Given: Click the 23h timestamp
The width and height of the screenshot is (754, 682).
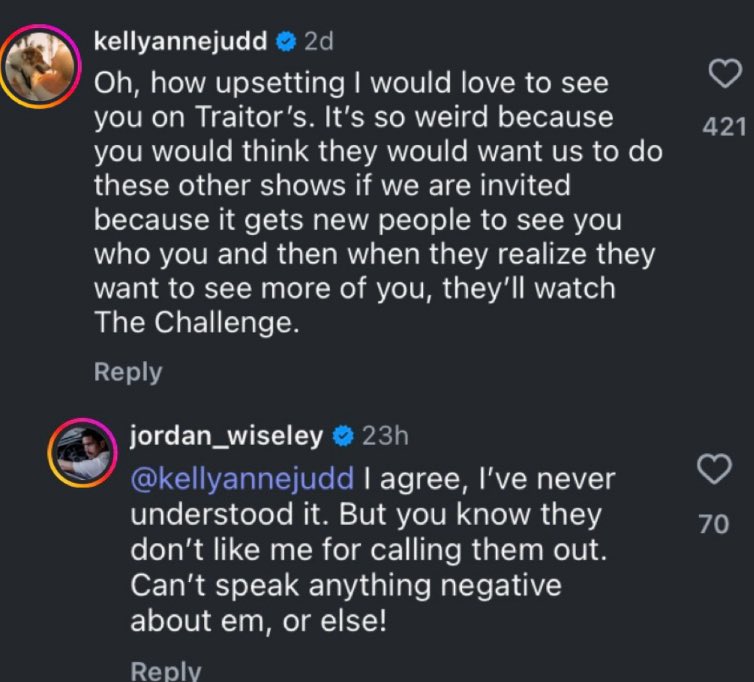Looking at the screenshot, I should pyautogui.click(x=384, y=436).
